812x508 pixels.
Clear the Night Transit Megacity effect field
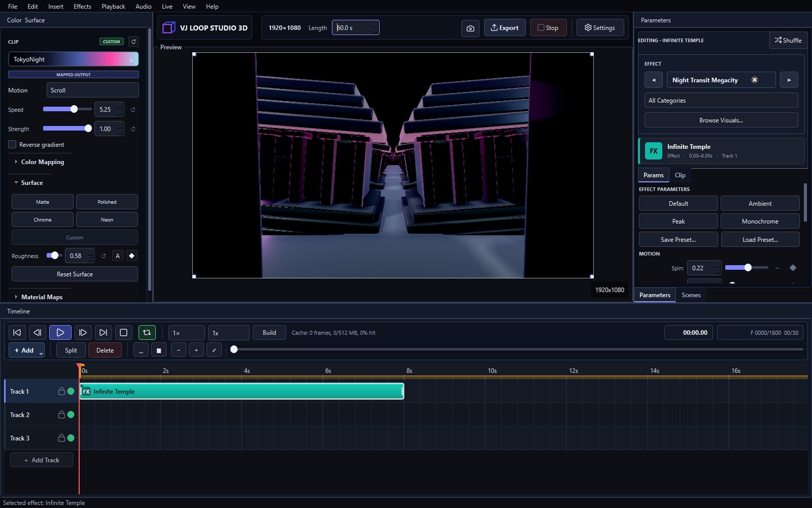755,80
